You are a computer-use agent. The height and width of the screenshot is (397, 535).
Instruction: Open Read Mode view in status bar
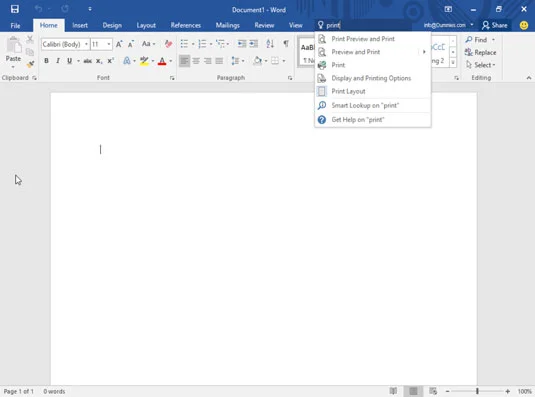click(x=393, y=391)
